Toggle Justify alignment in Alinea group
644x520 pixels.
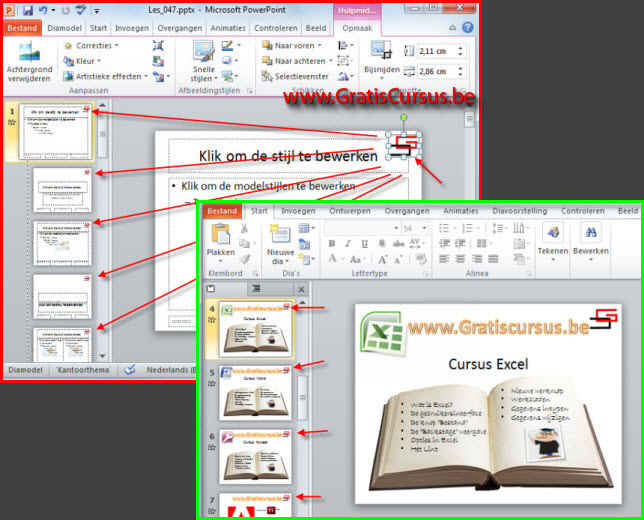click(x=493, y=259)
